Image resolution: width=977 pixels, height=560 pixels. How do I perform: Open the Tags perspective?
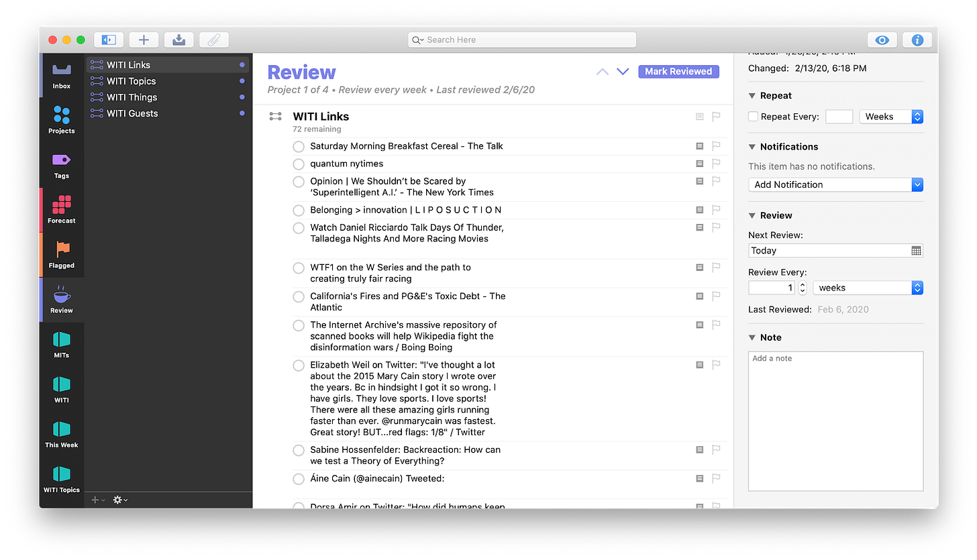click(x=62, y=166)
